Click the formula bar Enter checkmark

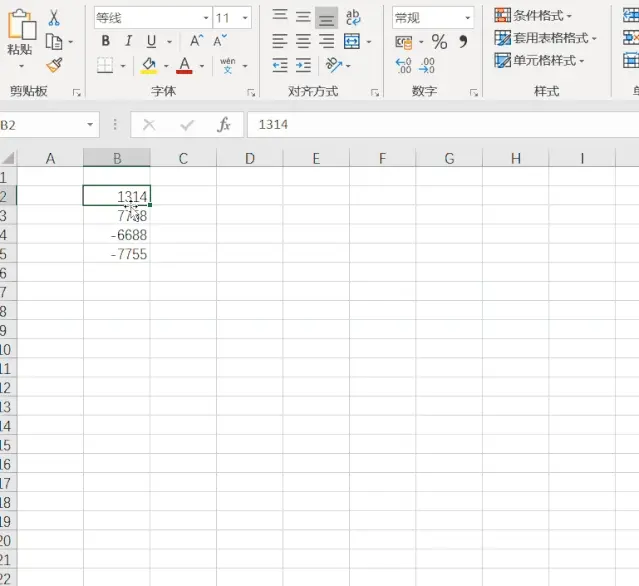[187, 125]
